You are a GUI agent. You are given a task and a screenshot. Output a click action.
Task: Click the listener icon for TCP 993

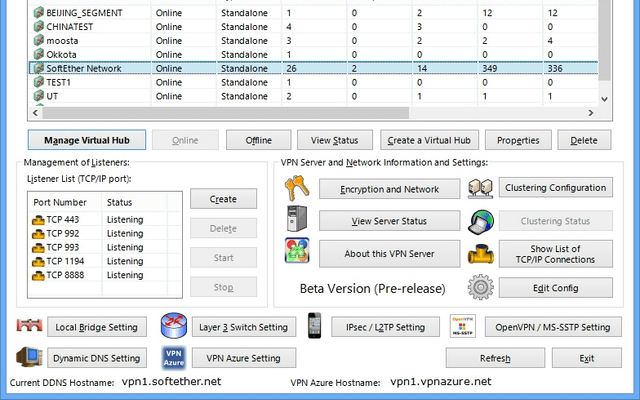pyautogui.click(x=38, y=248)
